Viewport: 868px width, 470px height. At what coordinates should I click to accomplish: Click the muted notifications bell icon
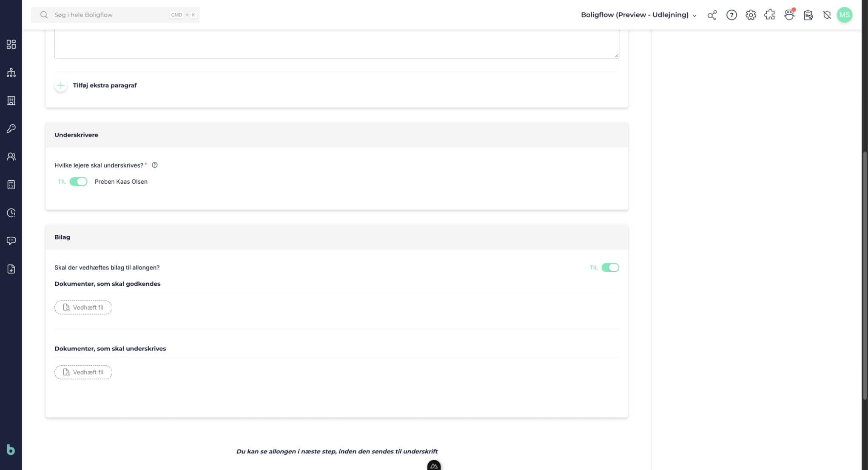827,15
